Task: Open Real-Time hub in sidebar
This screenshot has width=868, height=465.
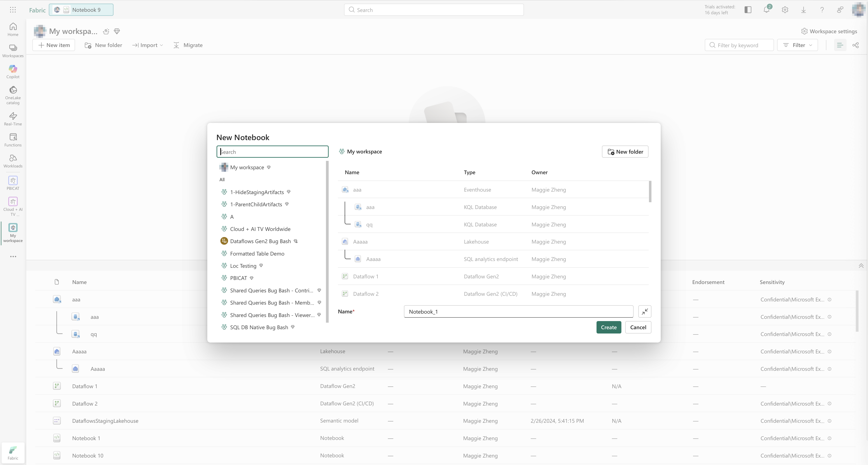Action: pyautogui.click(x=13, y=119)
